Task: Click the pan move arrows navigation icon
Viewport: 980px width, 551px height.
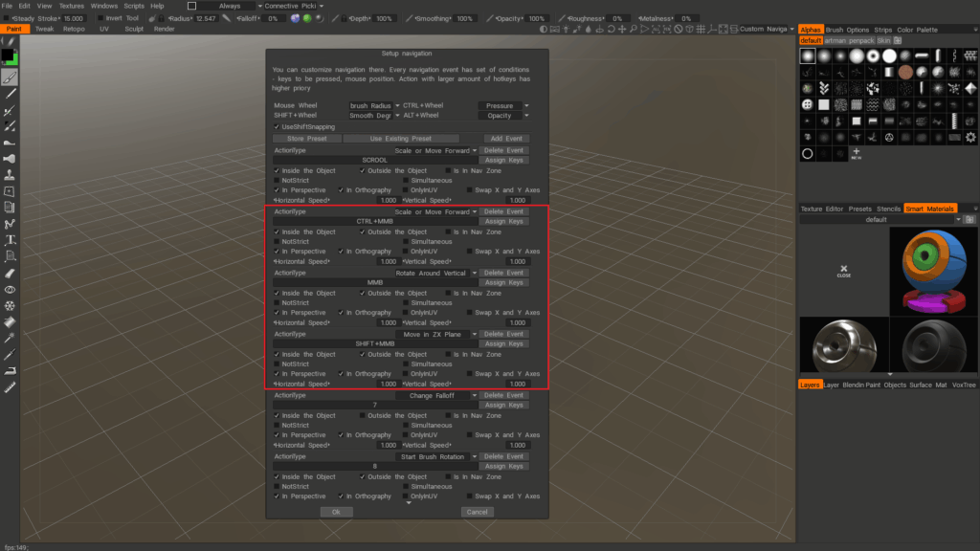Action: click(622, 30)
